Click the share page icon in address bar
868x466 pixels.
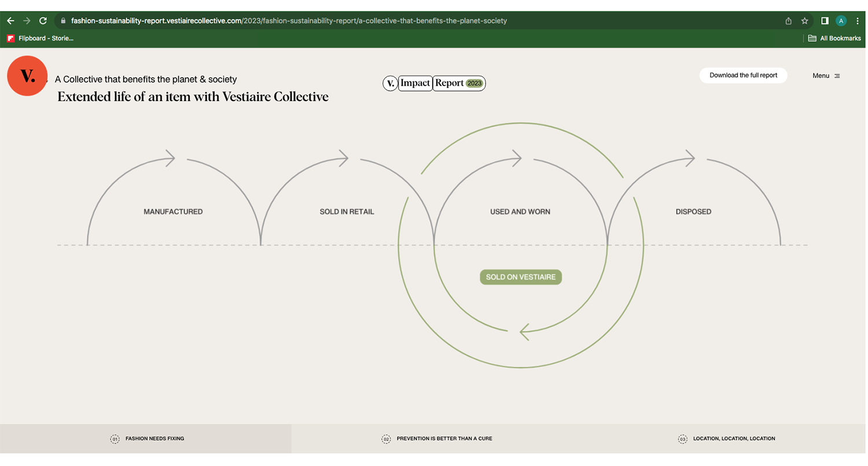[x=788, y=21]
